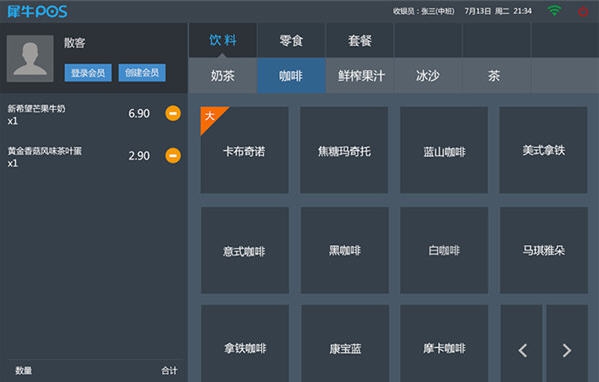Select the 鲜榨果汁 subcategory
599x382 pixels.
(360, 76)
